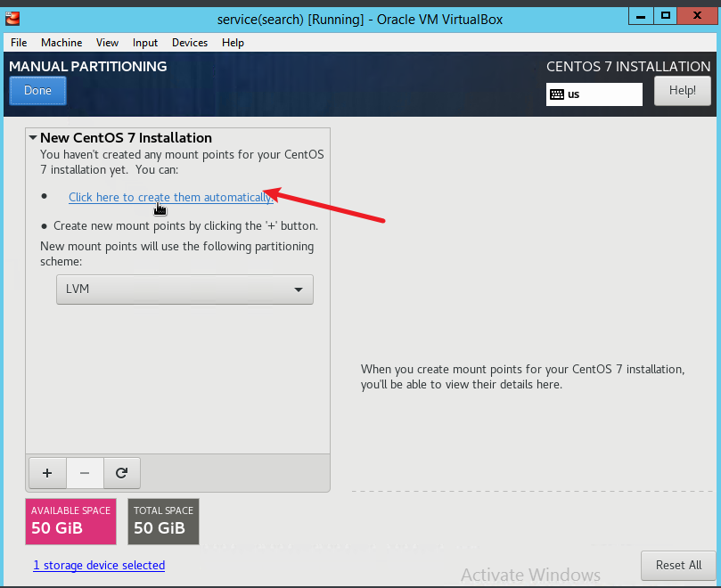Open the View menu
The width and height of the screenshot is (721, 588).
click(x=107, y=42)
